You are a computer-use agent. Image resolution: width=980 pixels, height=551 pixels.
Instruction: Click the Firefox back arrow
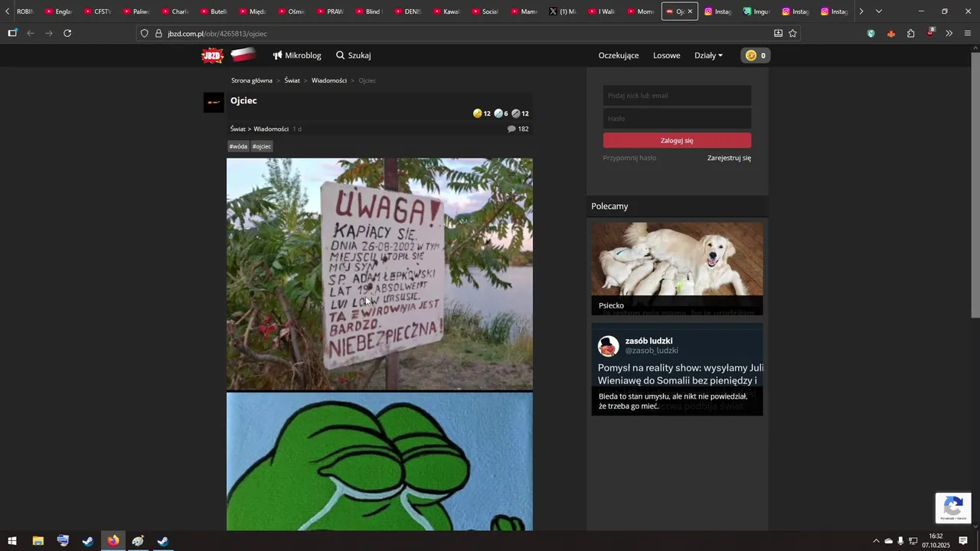click(31, 33)
